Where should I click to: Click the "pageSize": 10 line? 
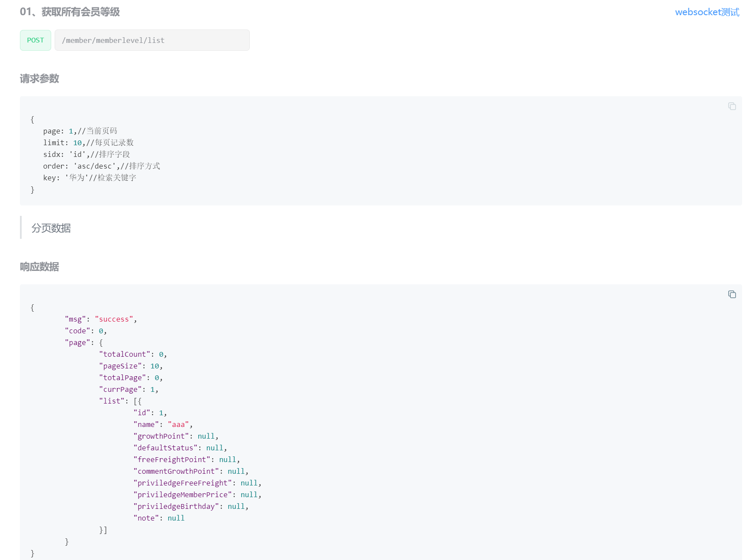point(131,366)
